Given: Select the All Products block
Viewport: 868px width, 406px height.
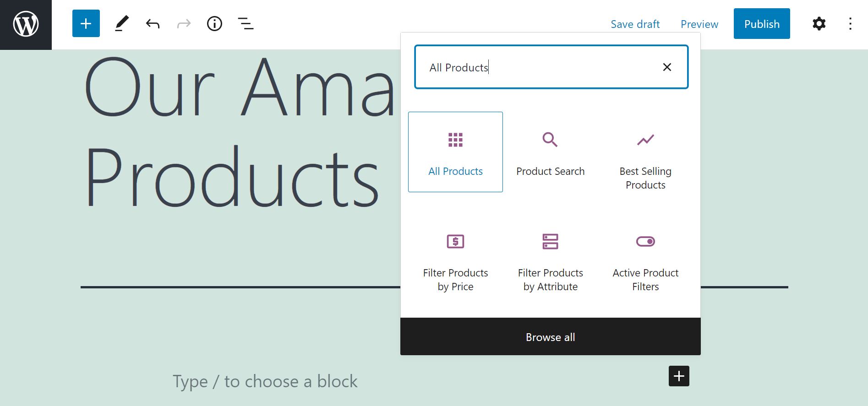Looking at the screenshot, I should tap(455, 152).
